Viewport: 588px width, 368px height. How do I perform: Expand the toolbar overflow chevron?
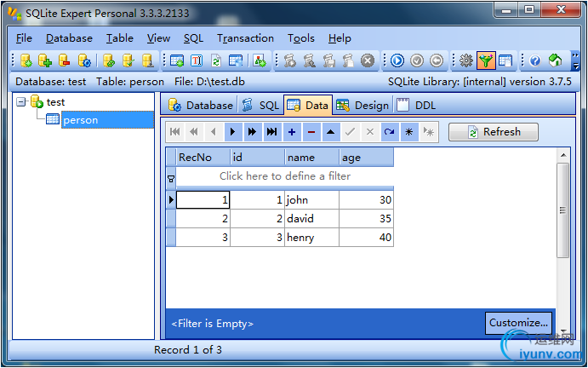pos(575,60)
